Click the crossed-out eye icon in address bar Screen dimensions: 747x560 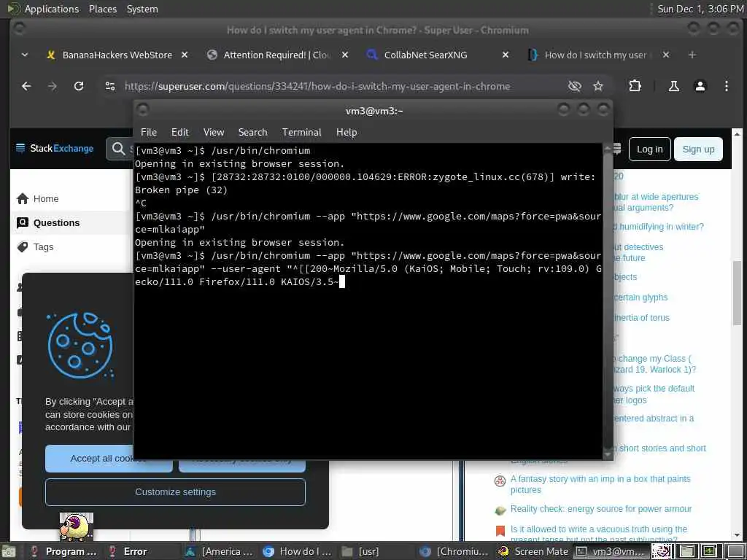tap(575, 86)
